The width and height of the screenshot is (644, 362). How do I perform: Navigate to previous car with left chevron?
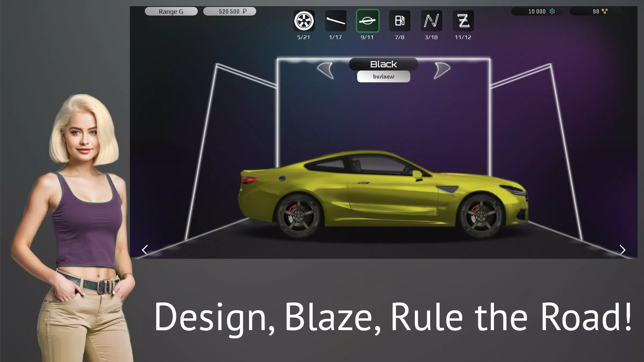click(145, 250)
